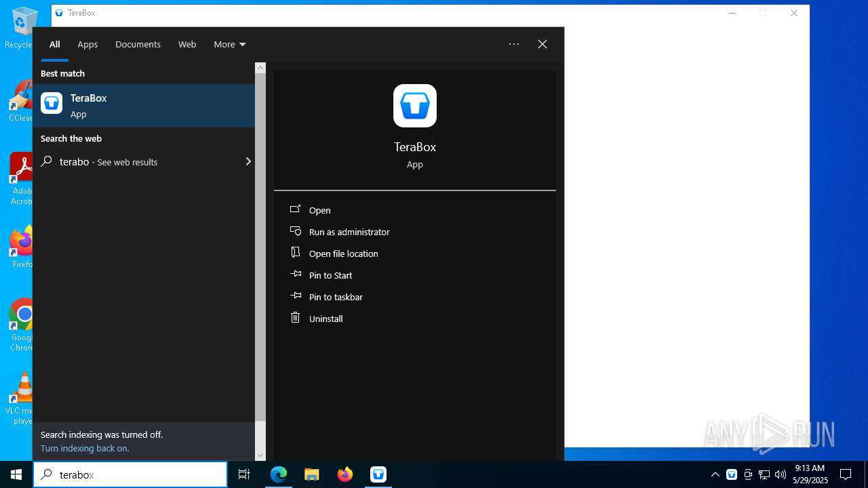Click the results list vertical scrollbar

260,247
